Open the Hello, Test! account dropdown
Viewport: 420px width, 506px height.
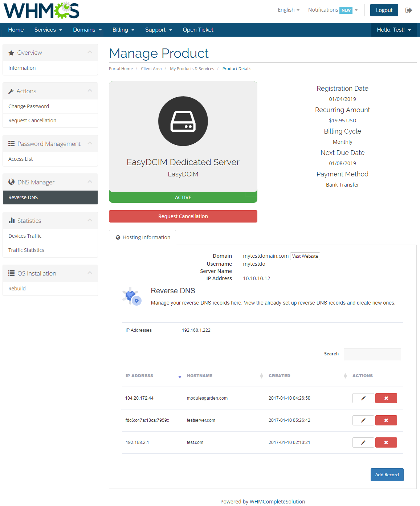[394, 29]
